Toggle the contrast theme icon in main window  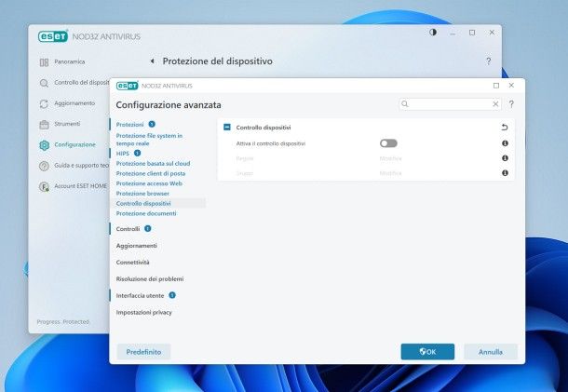pos(433,33)
